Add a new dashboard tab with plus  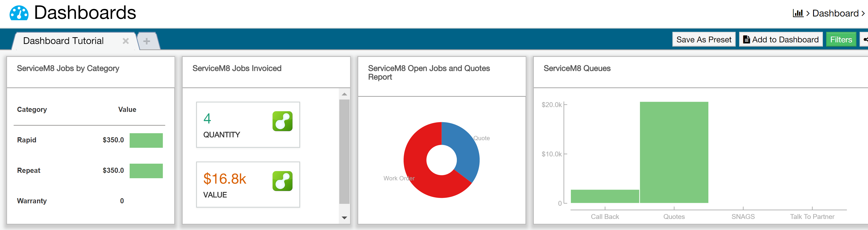(x=147, y=41)
